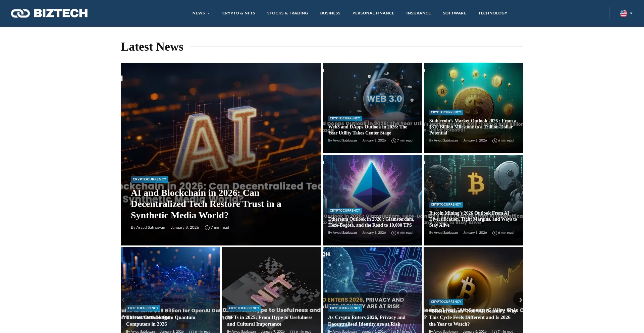Click the BizTech logo icon

(20, 13)
